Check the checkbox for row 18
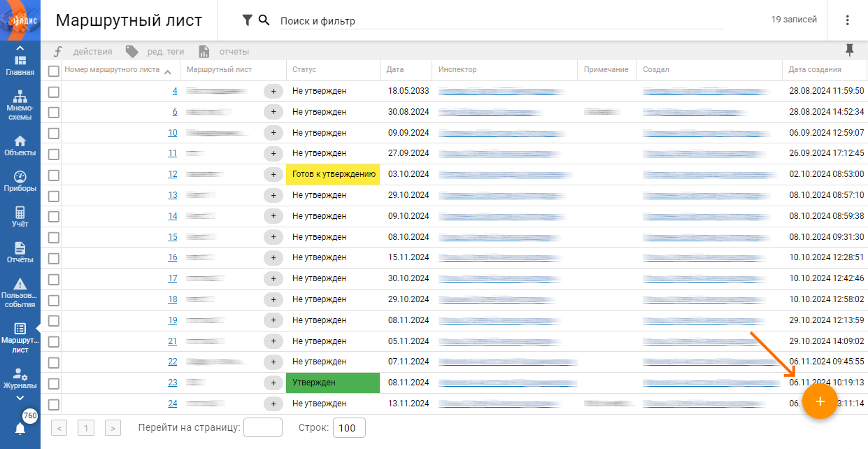Viewport: 868px width, 449px height. tap(53, 300)
